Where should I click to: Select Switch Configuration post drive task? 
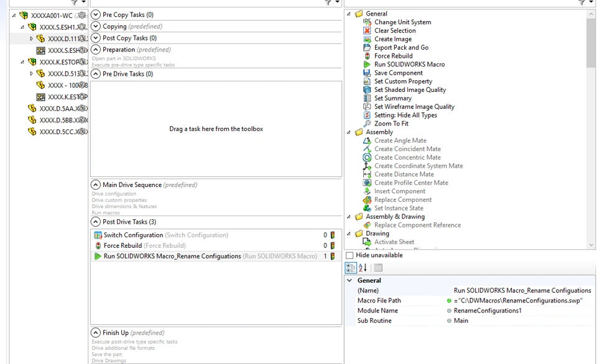click(x=216, y=235)
